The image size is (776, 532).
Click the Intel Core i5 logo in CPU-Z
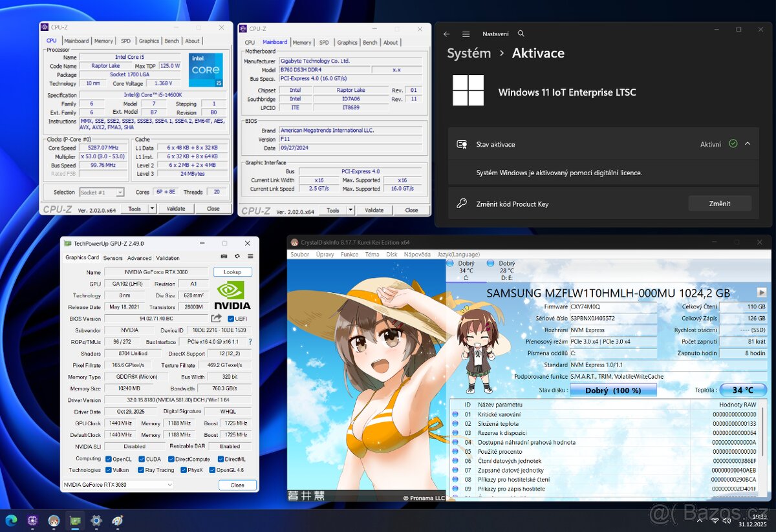(206, 69)
